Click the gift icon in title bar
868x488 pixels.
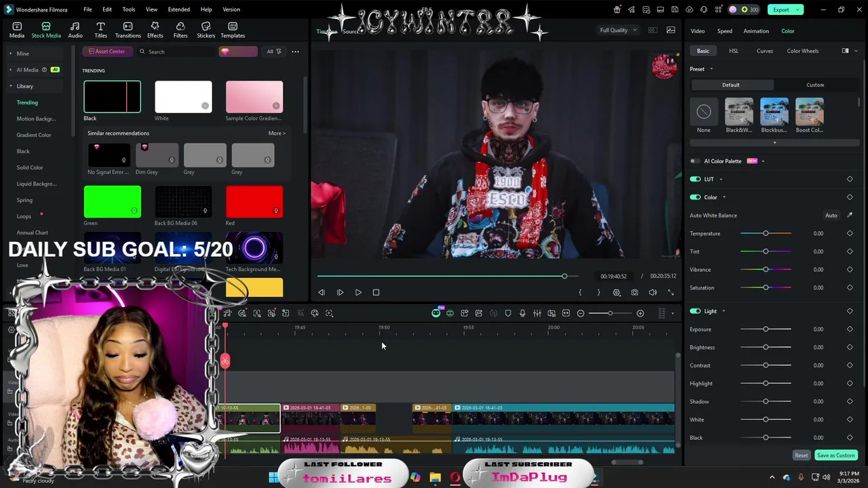coord(616,9)
